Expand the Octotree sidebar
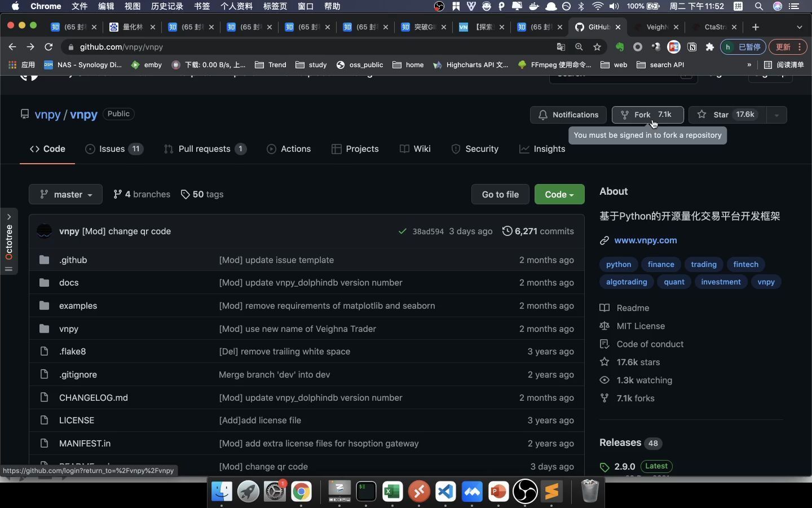Screen dimensions: 812x508 point(9,217)
